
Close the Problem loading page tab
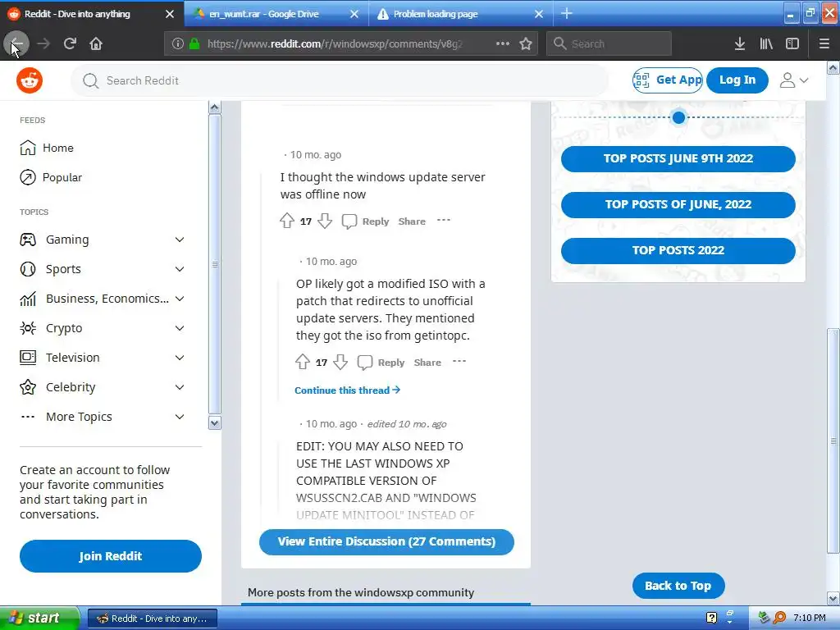pos(539,14)
